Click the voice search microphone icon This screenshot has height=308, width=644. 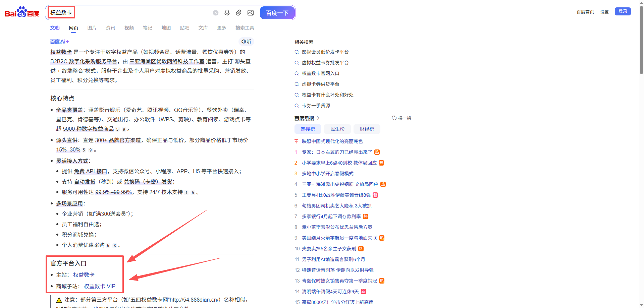(227, 12)
